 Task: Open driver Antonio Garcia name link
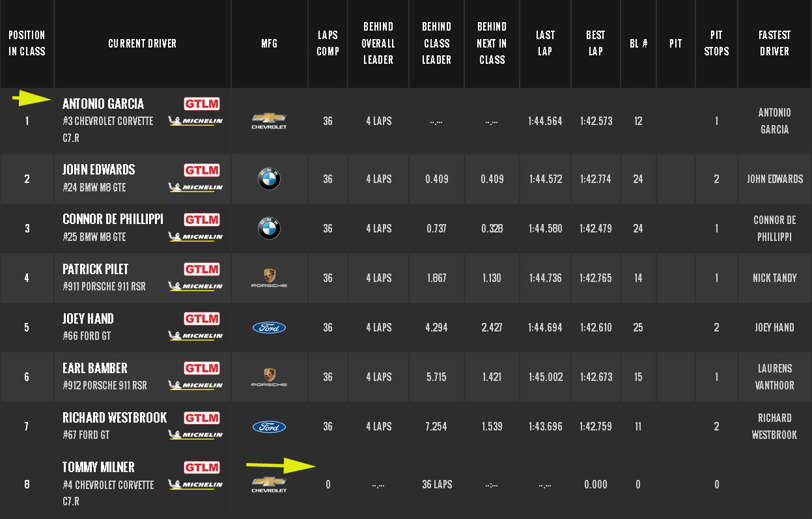(103, 104)
